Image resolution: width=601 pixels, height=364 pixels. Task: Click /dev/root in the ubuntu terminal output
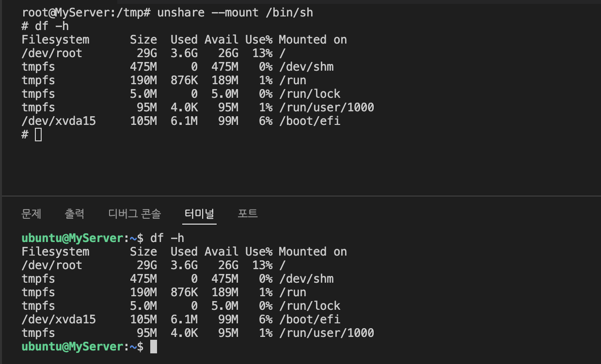tap(52, 265)
